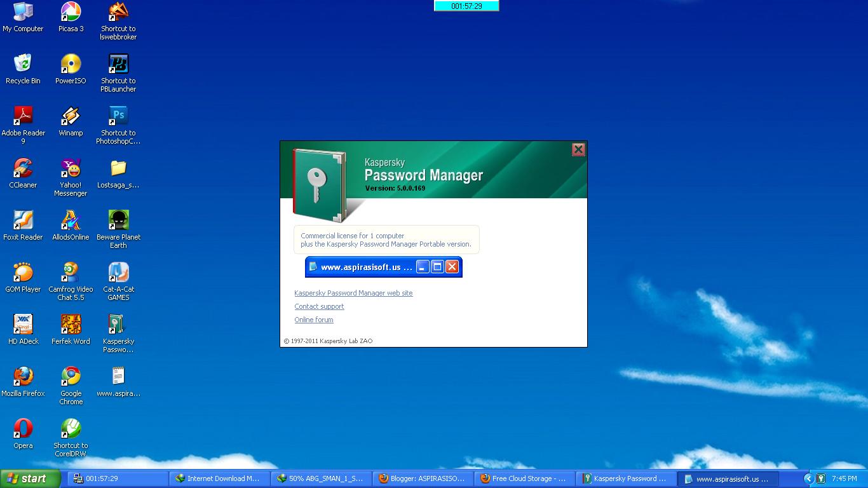Open Yahoo! Messenger icon
The width and height of the screenshot is (868, 488).
(x=71, y=177)
